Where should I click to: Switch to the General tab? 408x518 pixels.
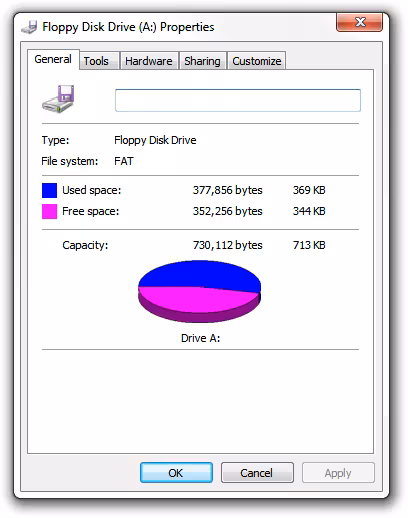[53, 59]
